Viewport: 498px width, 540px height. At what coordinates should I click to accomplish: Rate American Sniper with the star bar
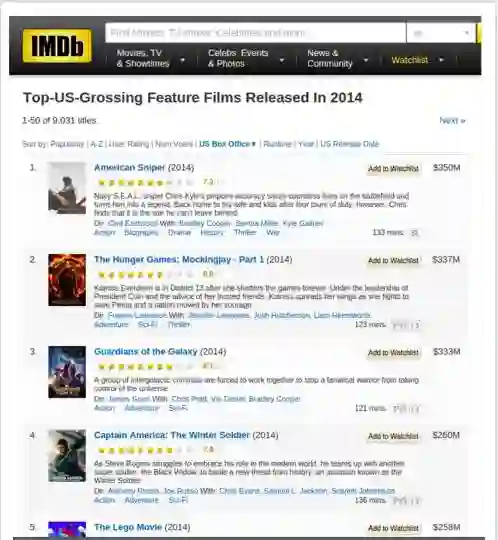145,183
